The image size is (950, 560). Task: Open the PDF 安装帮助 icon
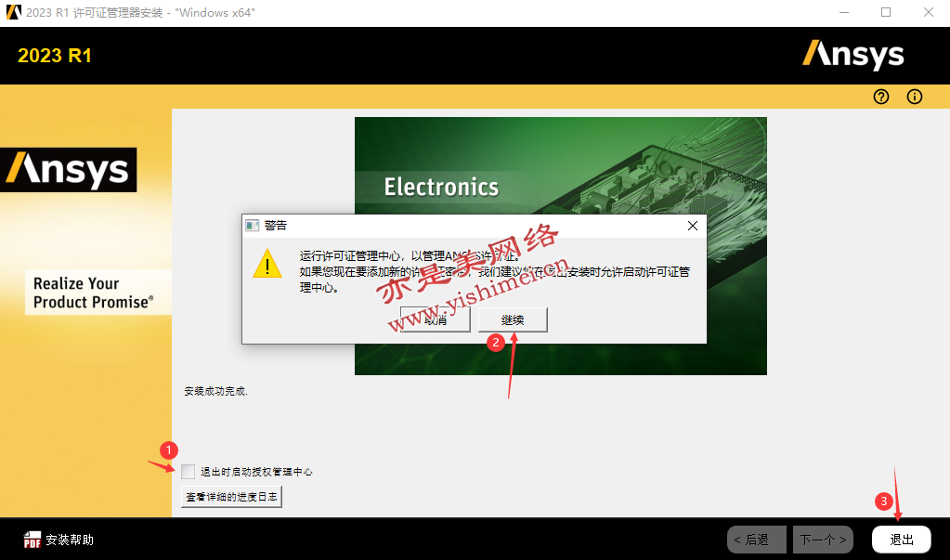point(33,540)
